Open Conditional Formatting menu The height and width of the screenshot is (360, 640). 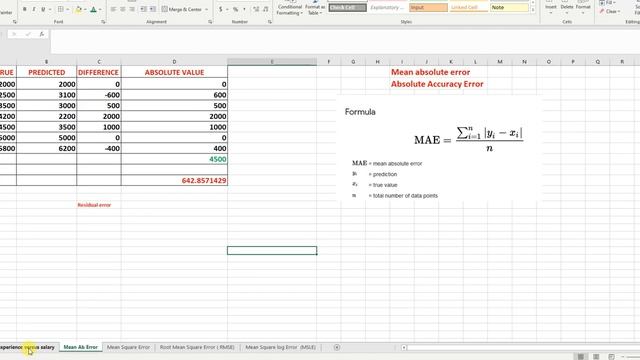click(290, 8)
